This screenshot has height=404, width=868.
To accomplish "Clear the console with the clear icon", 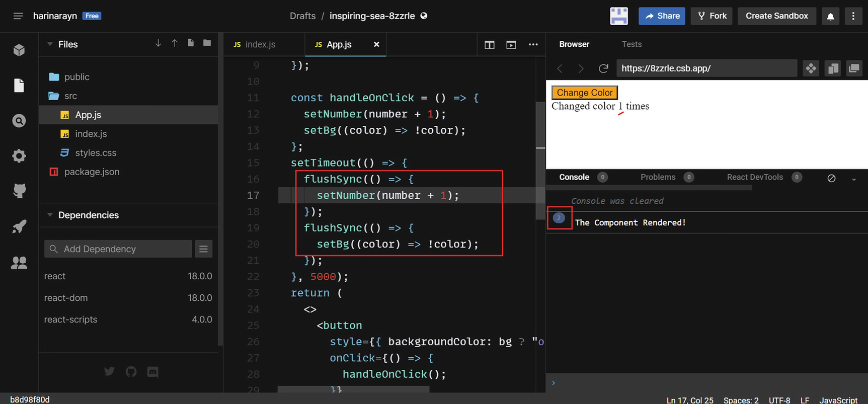I will coord(831,178).
